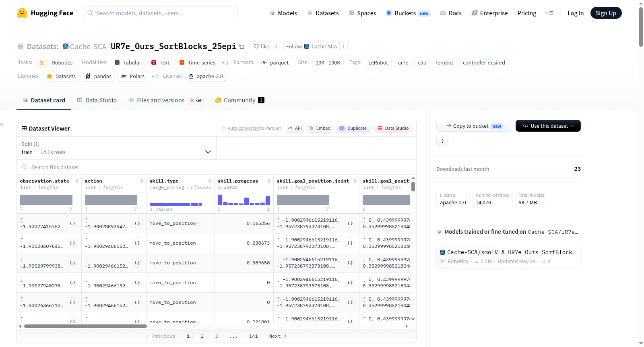Click the LeRobot tag
644x347 pixels.
coord(378,62)
